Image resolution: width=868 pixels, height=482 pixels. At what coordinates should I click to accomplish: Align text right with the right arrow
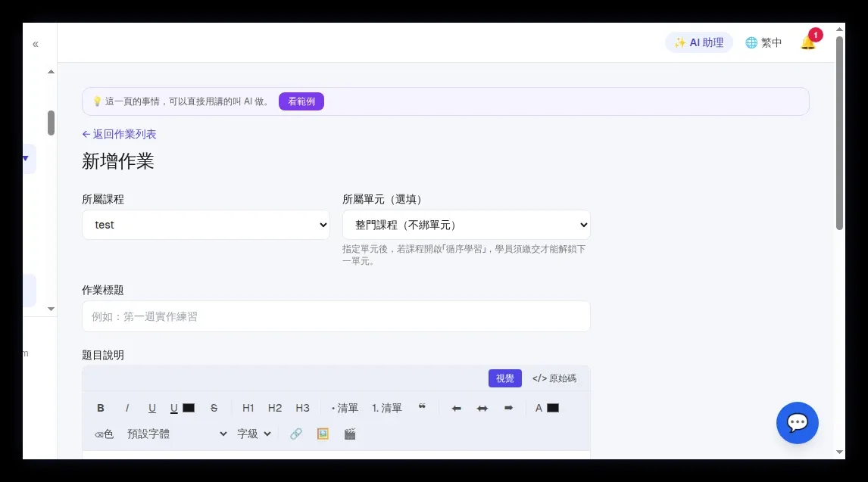pyautogui.click(x=509, y=408)
